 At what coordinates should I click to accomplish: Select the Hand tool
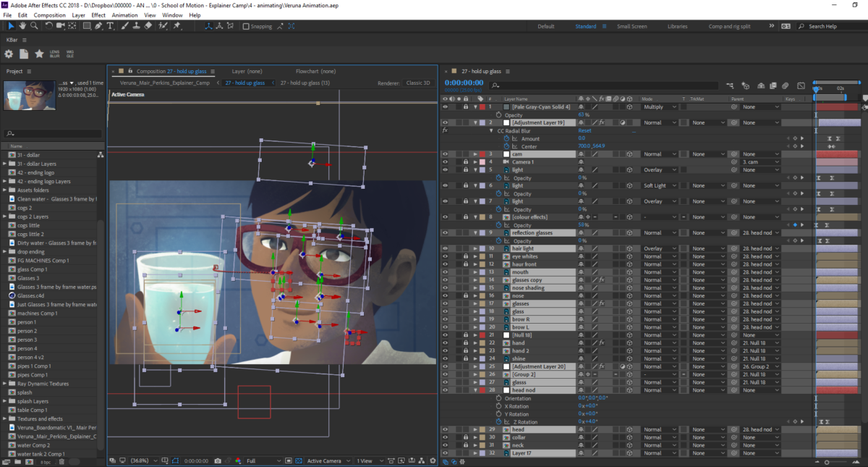pyautogui.click(x=22, y=26)
